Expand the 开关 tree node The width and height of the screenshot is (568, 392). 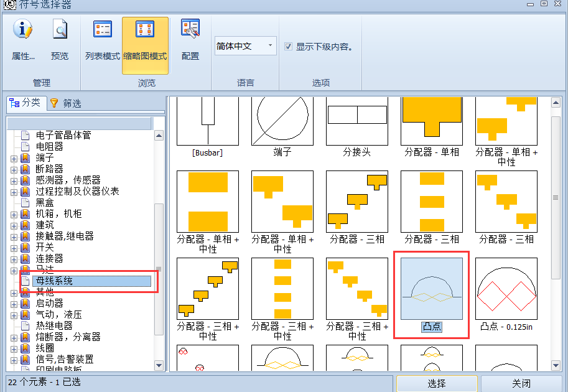click(14, 248)
